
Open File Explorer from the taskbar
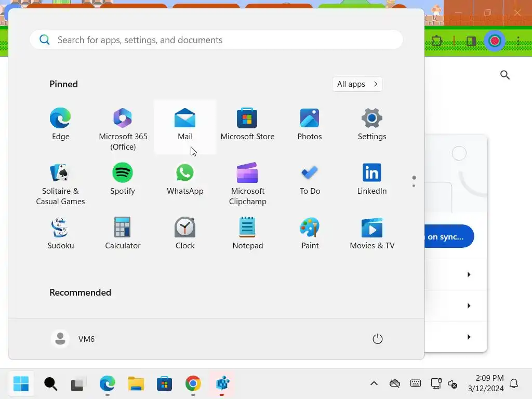point(136,384)
